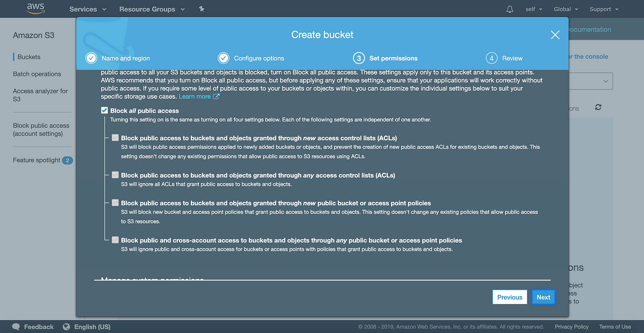Click the Name and region checkmark icon
The width and height of the screenshot is (644, 333).
point(91,58)
